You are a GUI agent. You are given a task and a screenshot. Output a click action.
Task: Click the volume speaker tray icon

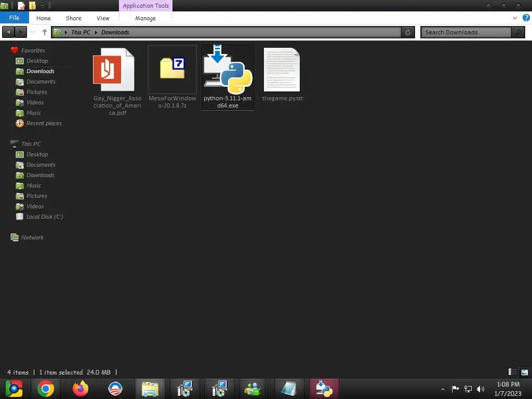click(481, 389)
